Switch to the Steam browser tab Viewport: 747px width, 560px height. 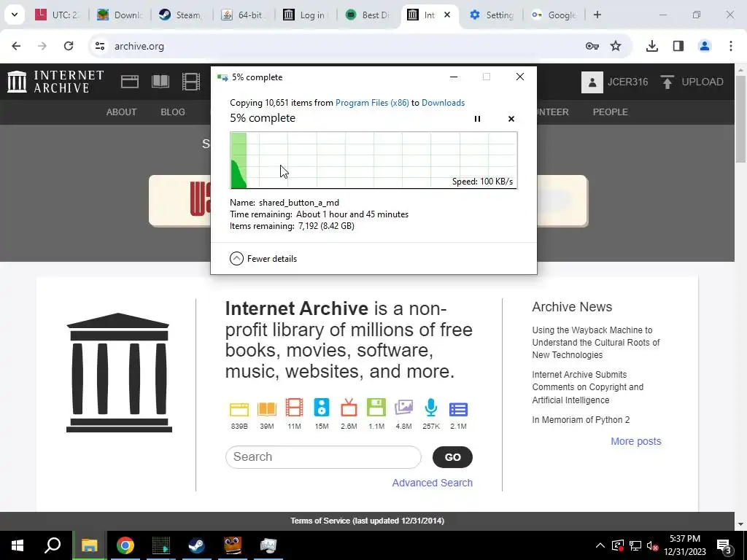tap(181, 15)
